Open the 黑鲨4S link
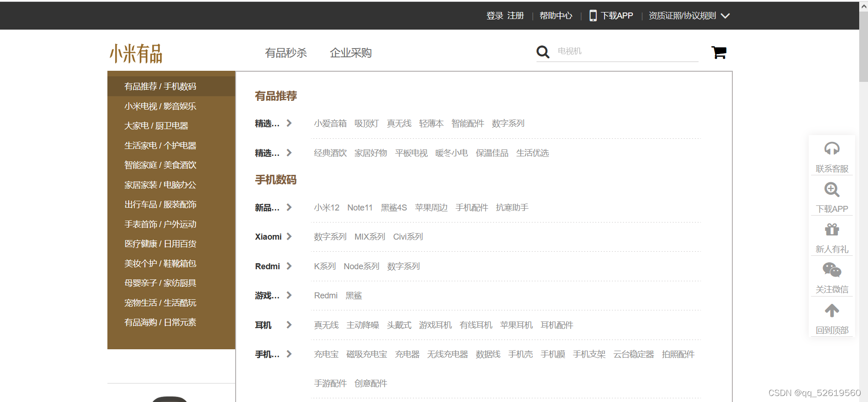This screenshot has height=402, width=868. [394, 208]
